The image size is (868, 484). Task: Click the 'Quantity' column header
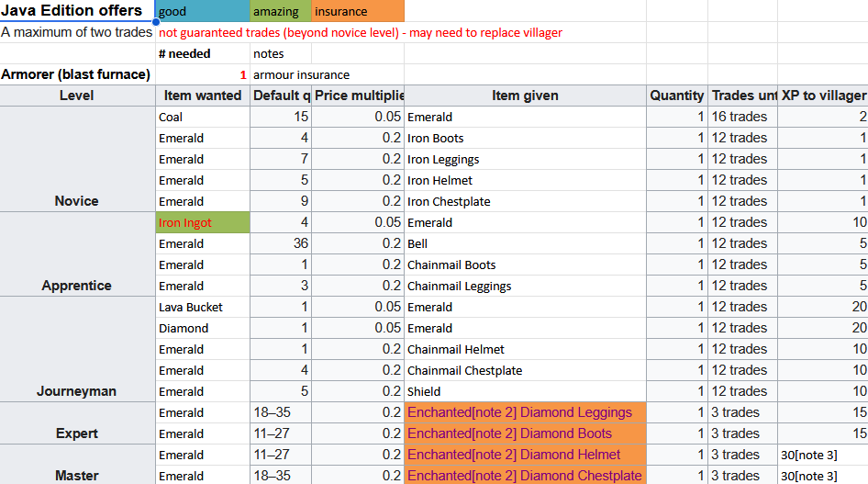coord(676,96)
